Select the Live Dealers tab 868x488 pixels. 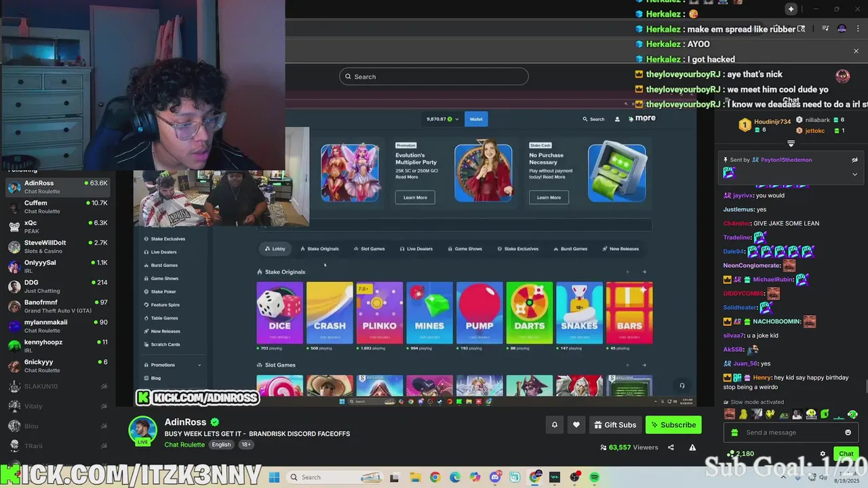coord(416,249)
